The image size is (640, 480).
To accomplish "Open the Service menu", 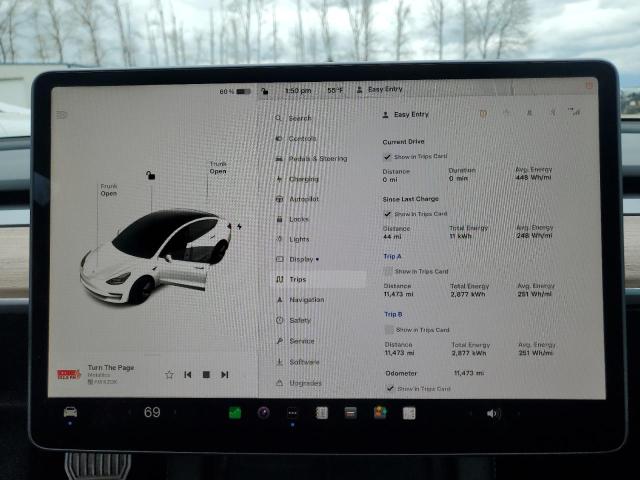I will click(x=296, y=341).
